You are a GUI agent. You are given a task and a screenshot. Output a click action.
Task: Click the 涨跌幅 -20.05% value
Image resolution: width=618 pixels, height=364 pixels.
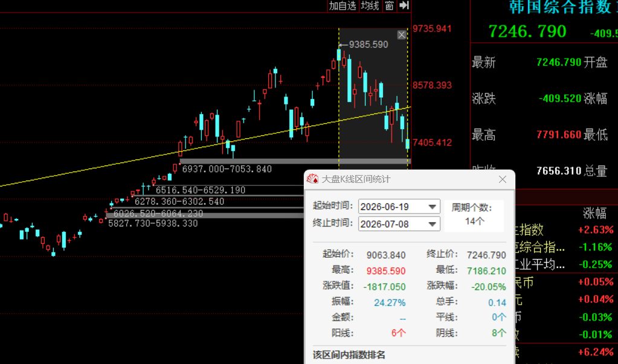click(x=489, y=287)
